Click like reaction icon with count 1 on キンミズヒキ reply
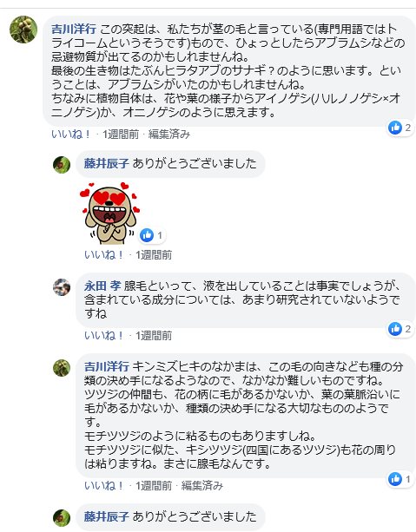 395,479
